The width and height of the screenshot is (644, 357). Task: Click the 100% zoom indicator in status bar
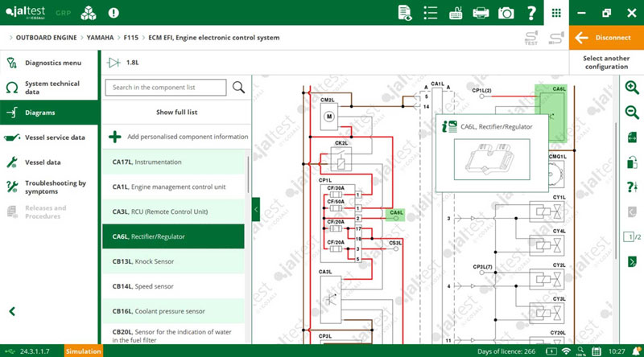pyautogui.click(x=580, y=351)
